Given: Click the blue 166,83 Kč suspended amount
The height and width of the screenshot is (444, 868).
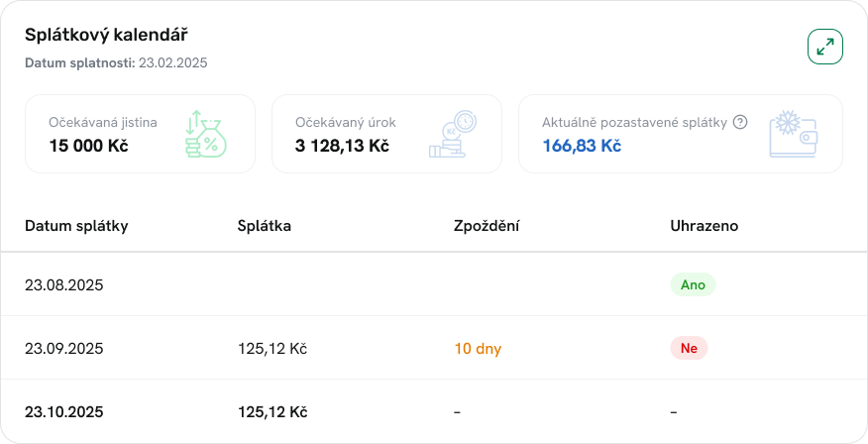Looking at the screenshot, I should [x=582, y=146].
